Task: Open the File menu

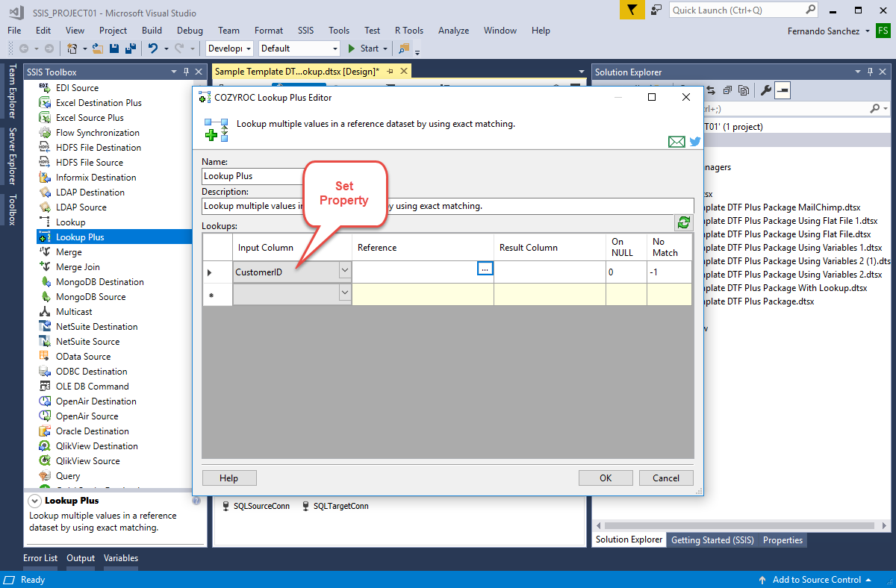Action: tap(14, 31)
